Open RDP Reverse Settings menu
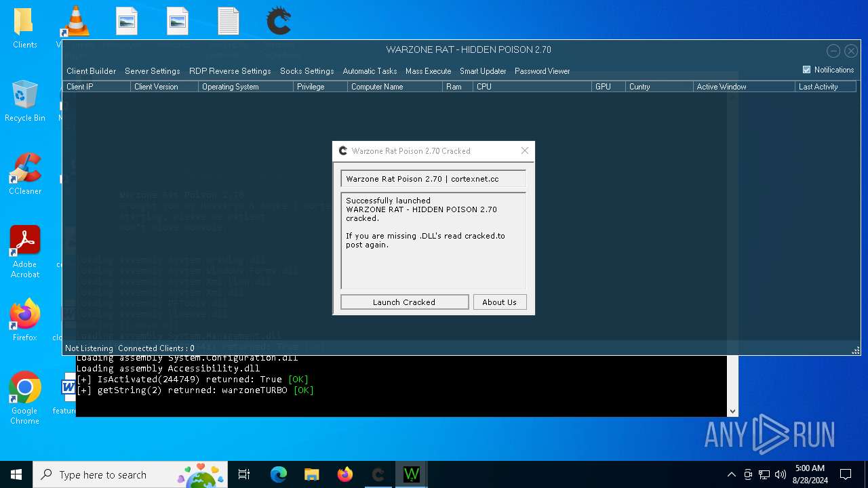The height and width of the screenshot is (488, 868). pyautogui.click(x=230, y=70)
